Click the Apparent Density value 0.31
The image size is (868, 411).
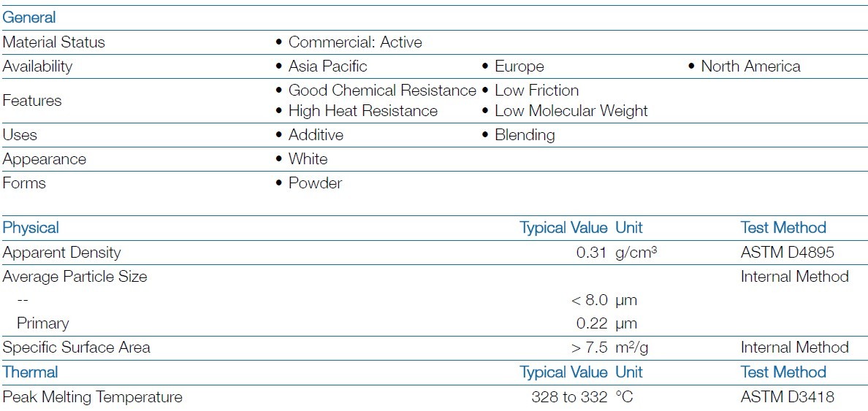[592, 253]
